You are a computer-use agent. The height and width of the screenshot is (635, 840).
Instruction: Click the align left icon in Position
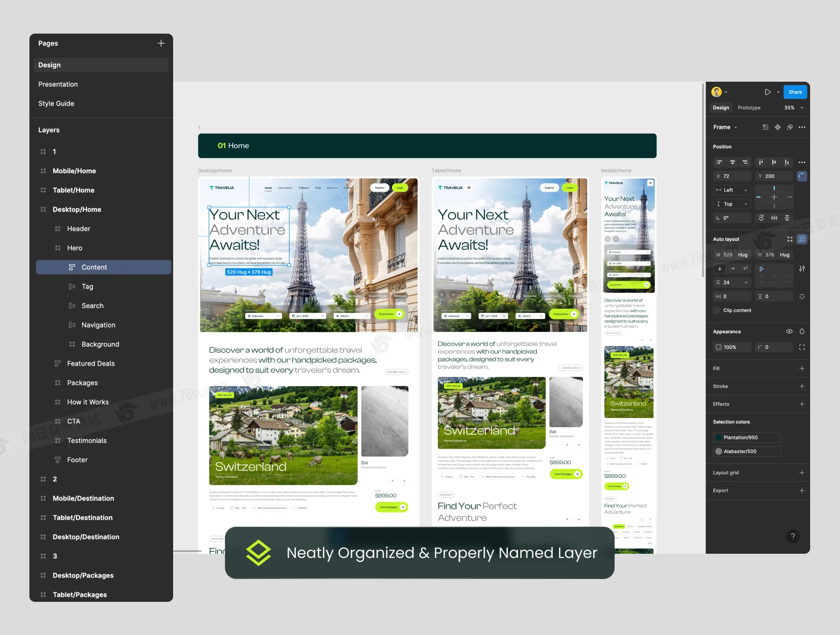coord(719,162)
